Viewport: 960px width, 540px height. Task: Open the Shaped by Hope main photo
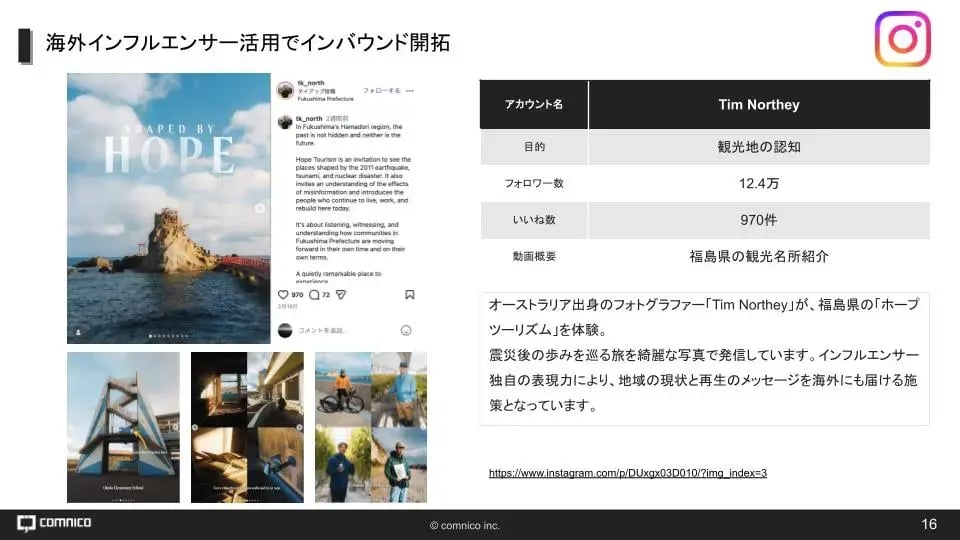168,208
